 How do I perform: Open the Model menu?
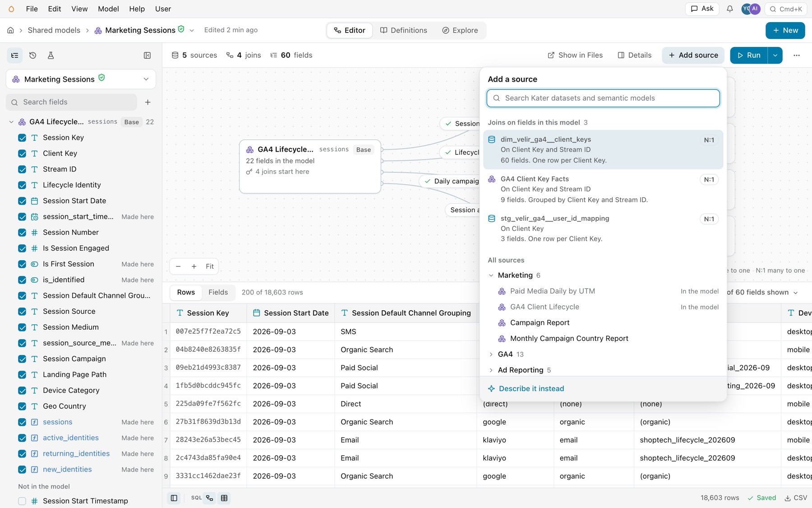coord(108,9)
